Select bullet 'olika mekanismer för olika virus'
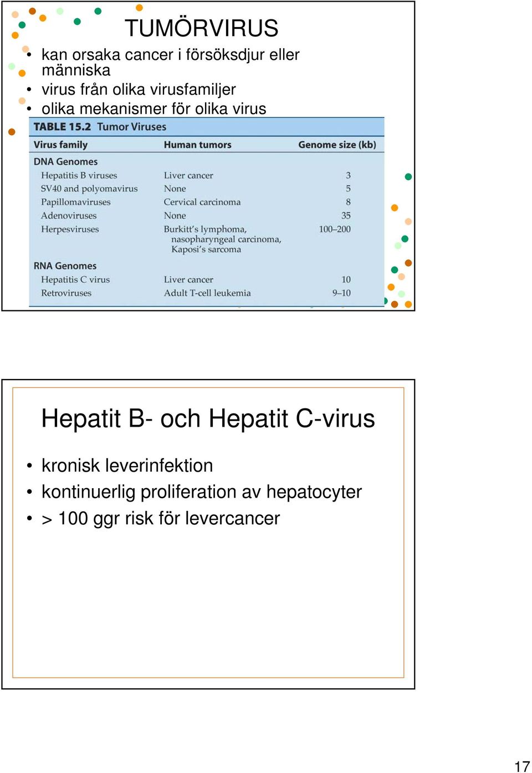The width and height of the screenshot is (532, 773). [154, 109]
